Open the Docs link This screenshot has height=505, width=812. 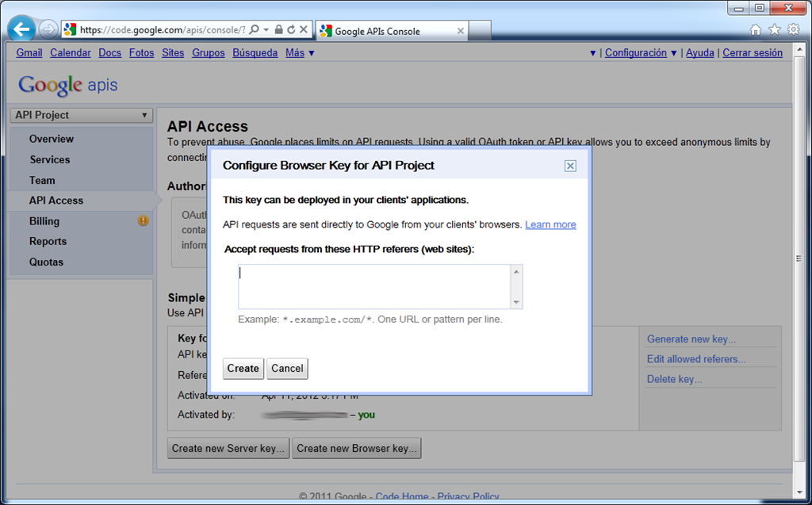(x=109, y=53)
